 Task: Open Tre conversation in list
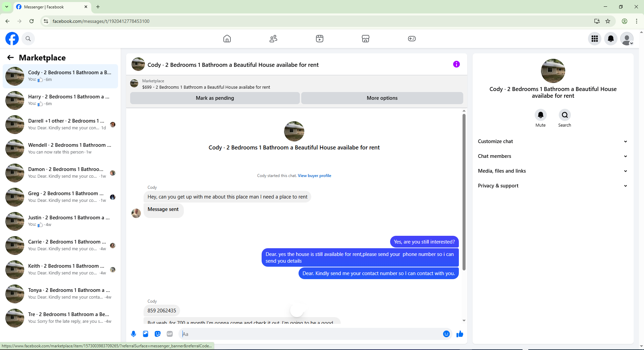(60, 318)
